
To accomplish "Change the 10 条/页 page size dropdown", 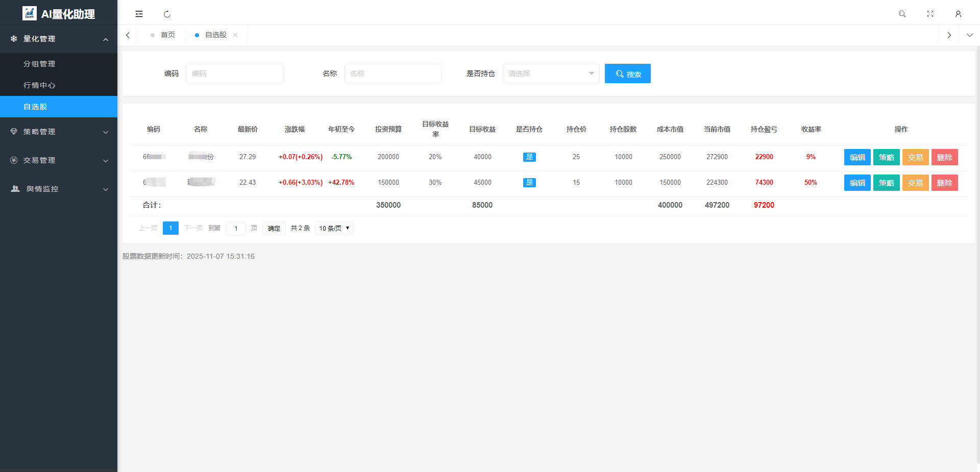I will [334, 228].
